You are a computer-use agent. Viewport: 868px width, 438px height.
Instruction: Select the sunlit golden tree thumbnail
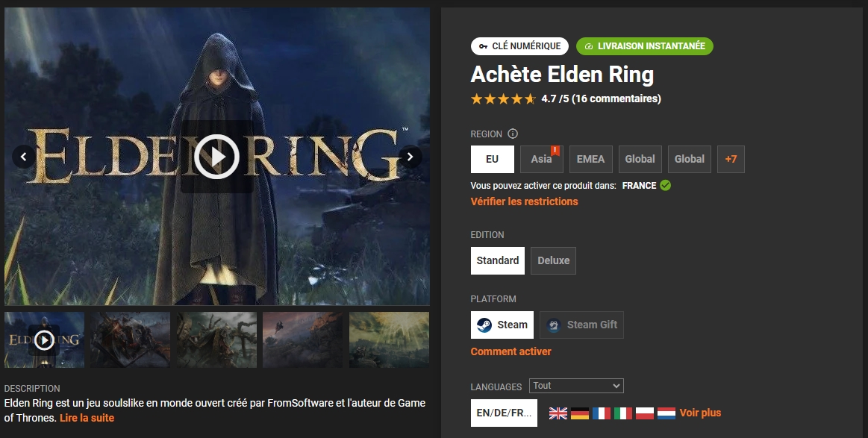(389, 340)
